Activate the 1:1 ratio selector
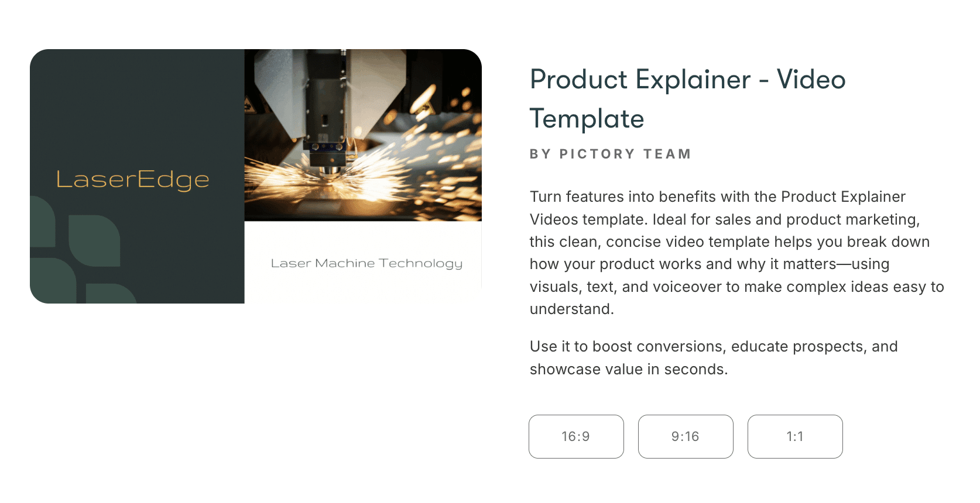Viewport: 980px width, 503px height. (x=795, y=436)
